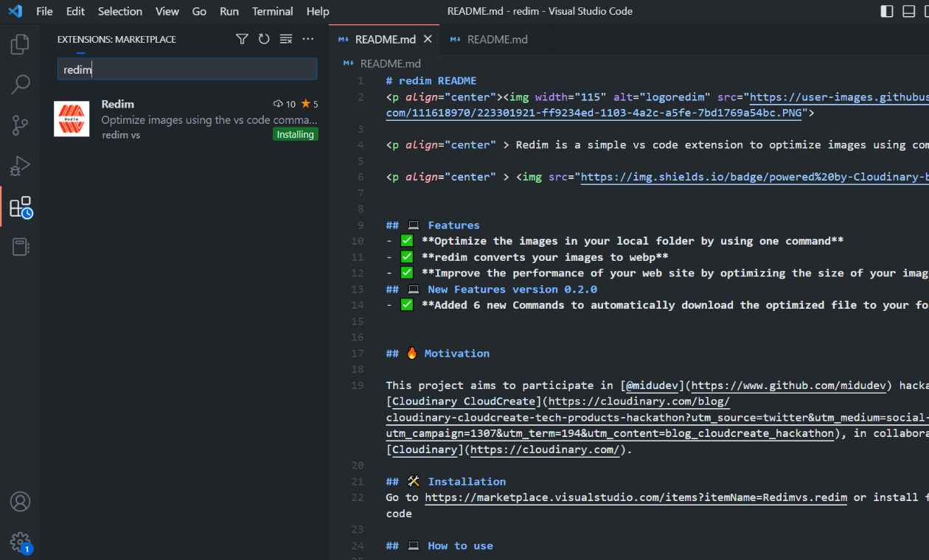Open the Terminal menu
Image resolution: width=929 pixels, height=560 pixels.
[273, 11]
